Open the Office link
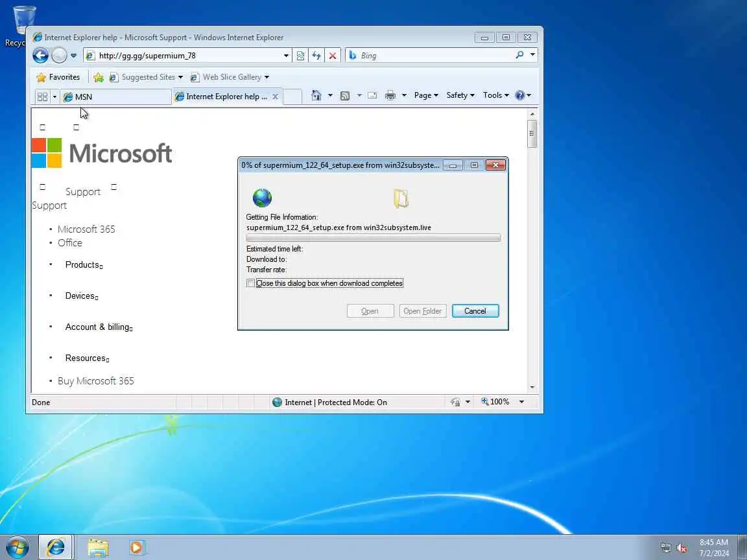This screenshot has width=747, height=560. [x=70, y=243]
